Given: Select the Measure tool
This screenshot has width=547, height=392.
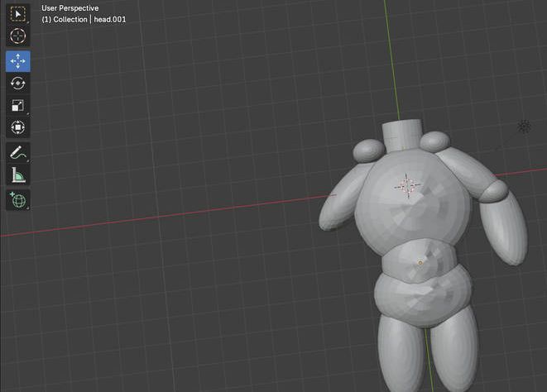Looking at the screenshot, I should (x=17, y=174).
